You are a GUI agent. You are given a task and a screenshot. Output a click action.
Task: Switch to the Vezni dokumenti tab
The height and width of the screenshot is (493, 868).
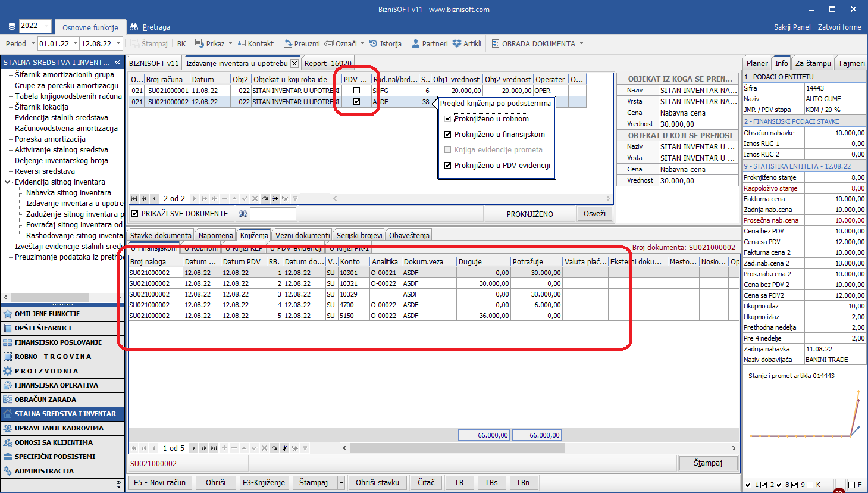(x=302, y=235)
